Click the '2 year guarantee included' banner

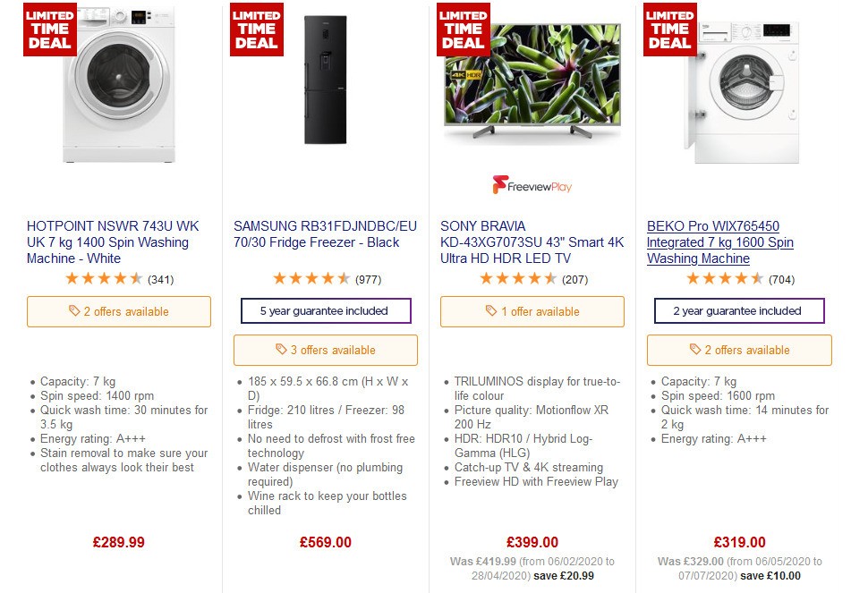click(x=739, y=311)
